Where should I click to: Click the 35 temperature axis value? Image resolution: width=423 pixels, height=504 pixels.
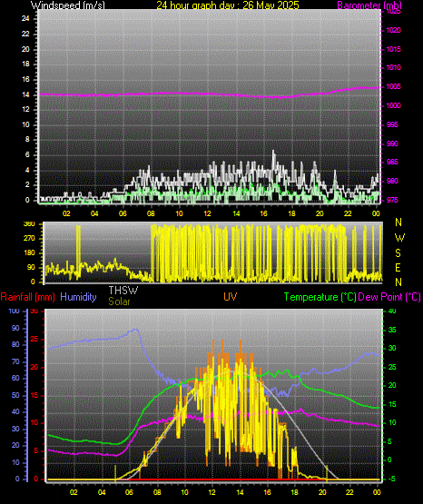(x=392, y=331)
